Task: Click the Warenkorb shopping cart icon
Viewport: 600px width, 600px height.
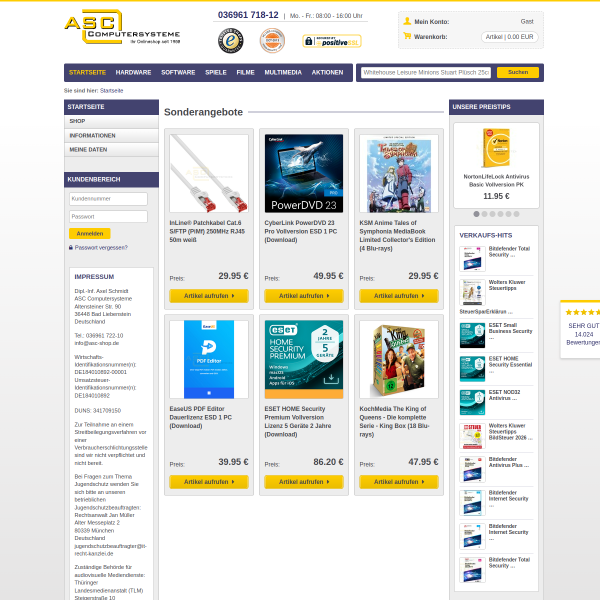Action: 407,36
